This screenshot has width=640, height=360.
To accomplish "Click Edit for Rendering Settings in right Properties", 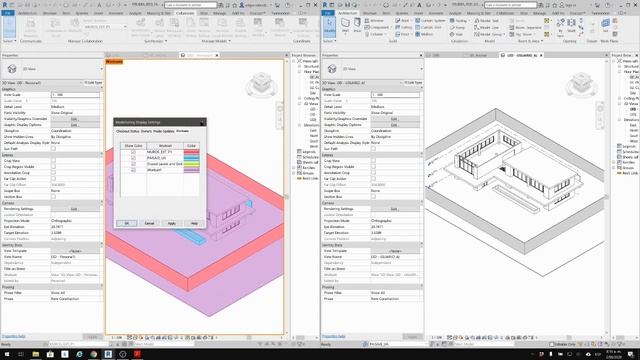I will click(394, 209).
